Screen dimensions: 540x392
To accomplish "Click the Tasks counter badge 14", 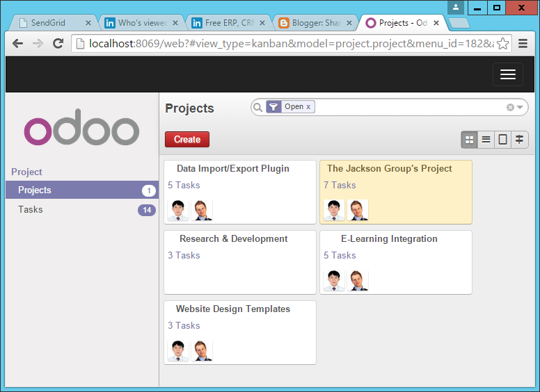I will [x=147, y=210].
